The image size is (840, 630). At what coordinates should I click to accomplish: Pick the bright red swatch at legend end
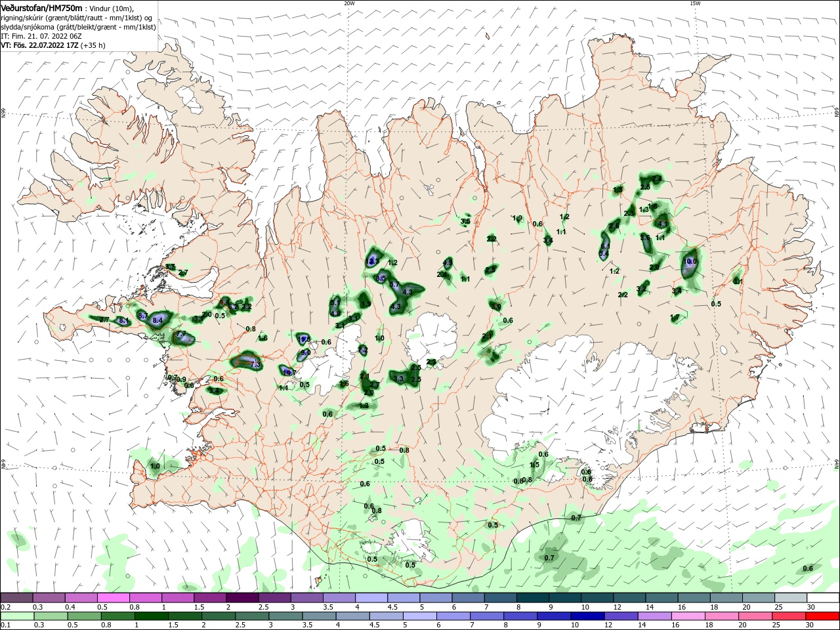coord(823,616)
